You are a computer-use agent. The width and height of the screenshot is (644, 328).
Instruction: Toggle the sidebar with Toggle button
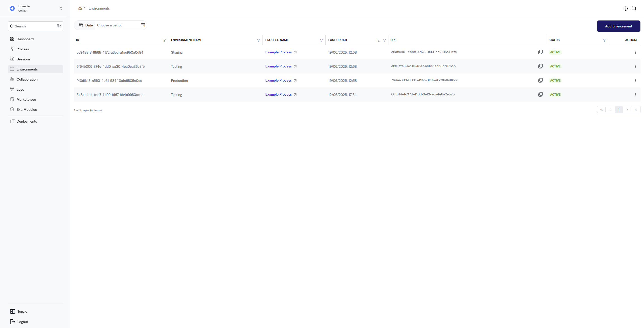click(x=19, y=311)
